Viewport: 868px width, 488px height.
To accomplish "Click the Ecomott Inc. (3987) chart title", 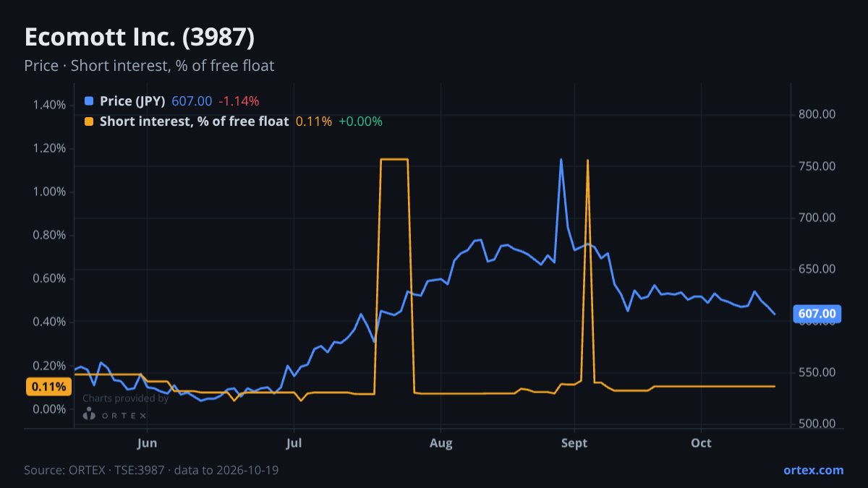I will pos(139,37).
